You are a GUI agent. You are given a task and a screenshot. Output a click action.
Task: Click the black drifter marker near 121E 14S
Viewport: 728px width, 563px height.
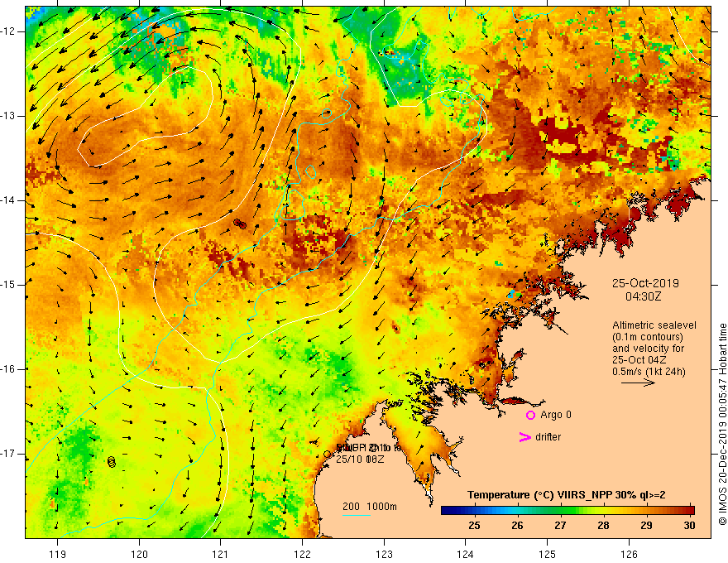pos(240,224)
